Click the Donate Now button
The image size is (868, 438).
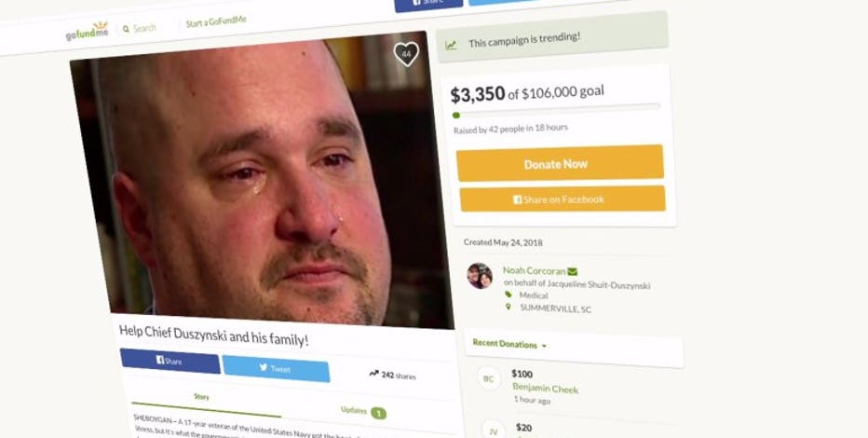click(x=560, y=163)
